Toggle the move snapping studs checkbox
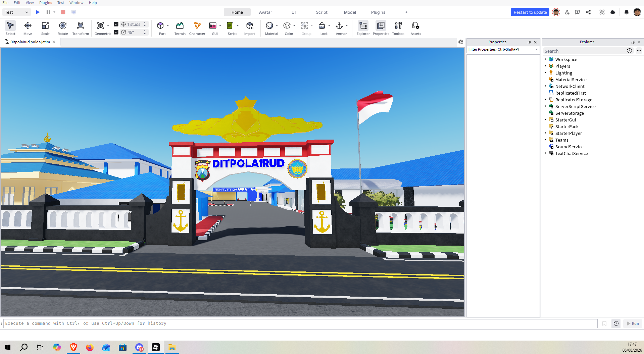This screenshot has height=354, width=644. coord(116,24)
